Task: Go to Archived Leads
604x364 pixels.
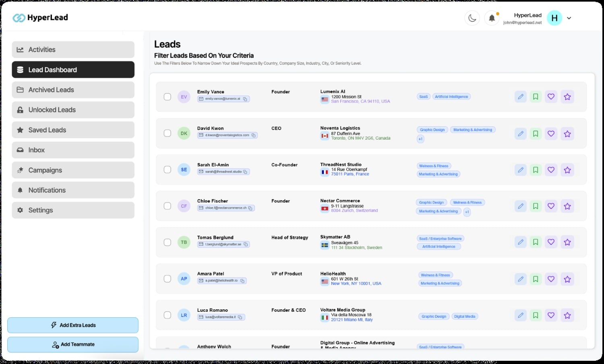Action: point(73,90)
